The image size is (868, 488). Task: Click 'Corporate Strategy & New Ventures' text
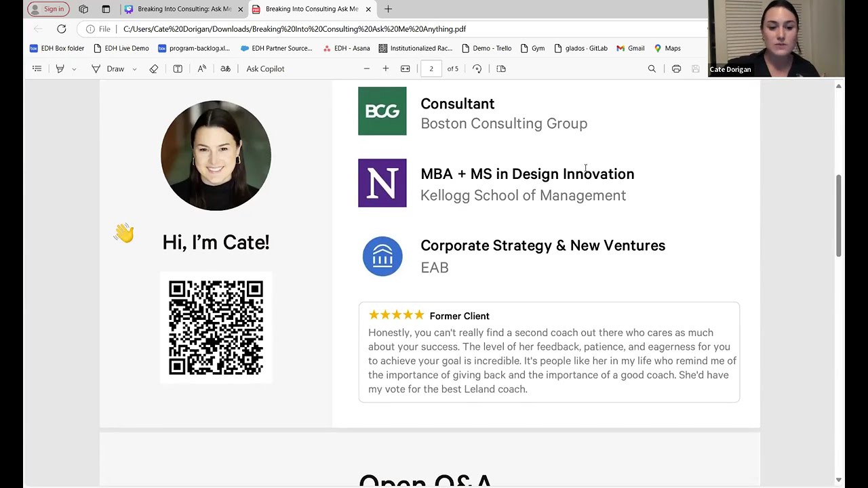point(543,245)
